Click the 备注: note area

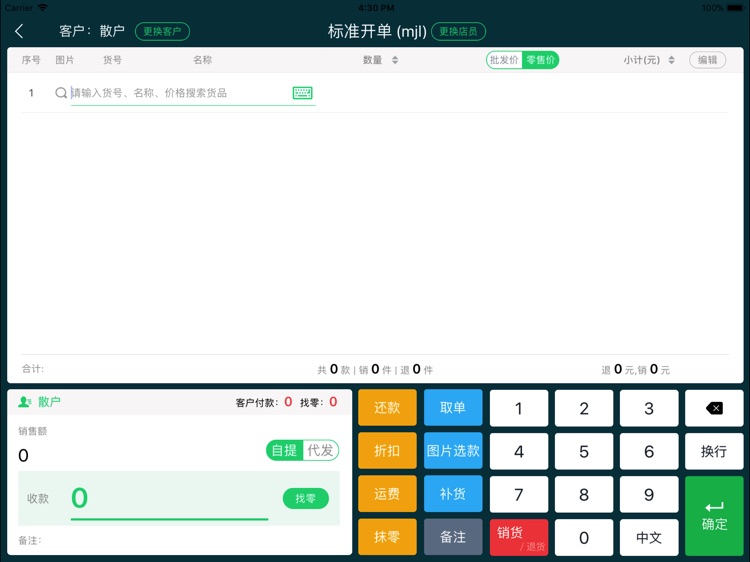coord(30,540)
